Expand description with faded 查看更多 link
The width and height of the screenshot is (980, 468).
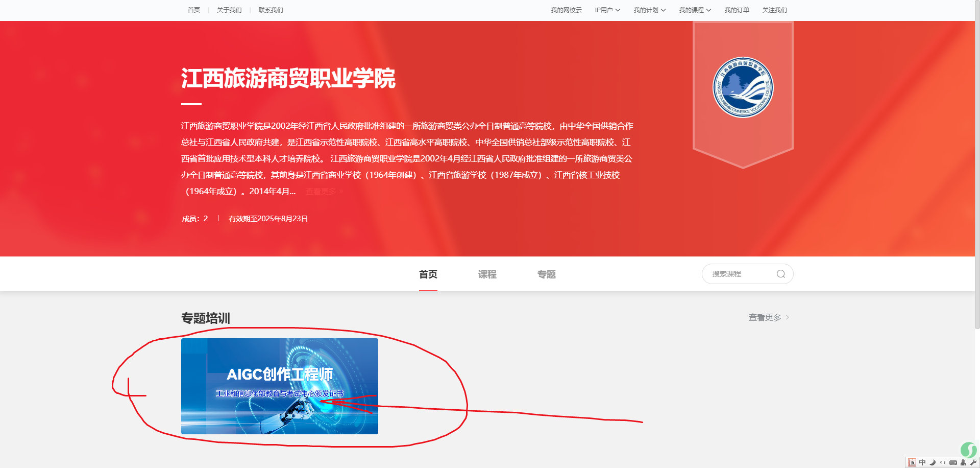coord(324,192)
